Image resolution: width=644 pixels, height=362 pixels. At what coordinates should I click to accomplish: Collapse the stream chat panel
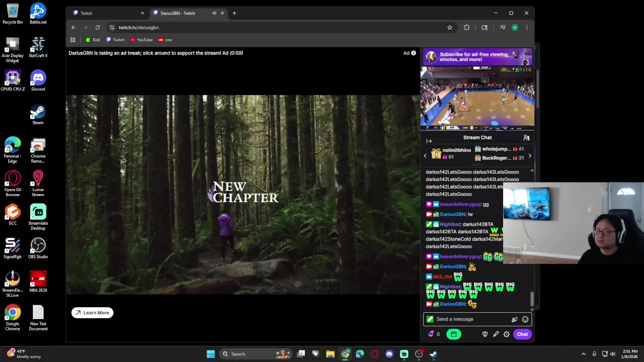(429, 141)
